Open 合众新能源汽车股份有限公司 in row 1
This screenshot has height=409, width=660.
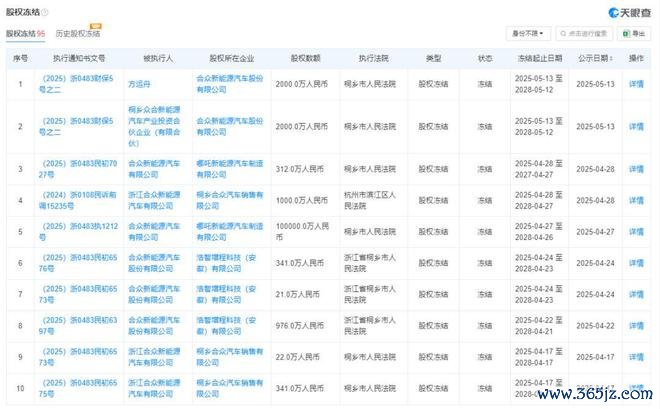230,84
